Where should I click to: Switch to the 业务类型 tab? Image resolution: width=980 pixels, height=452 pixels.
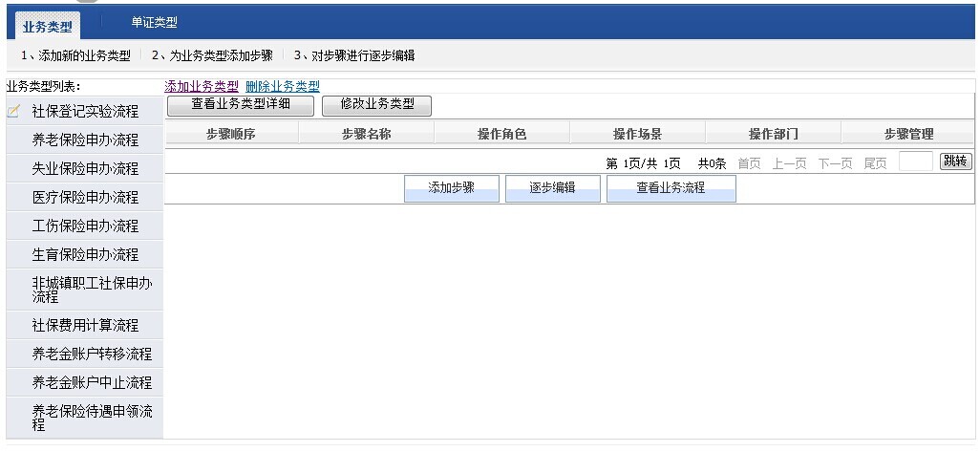[47, 26]
